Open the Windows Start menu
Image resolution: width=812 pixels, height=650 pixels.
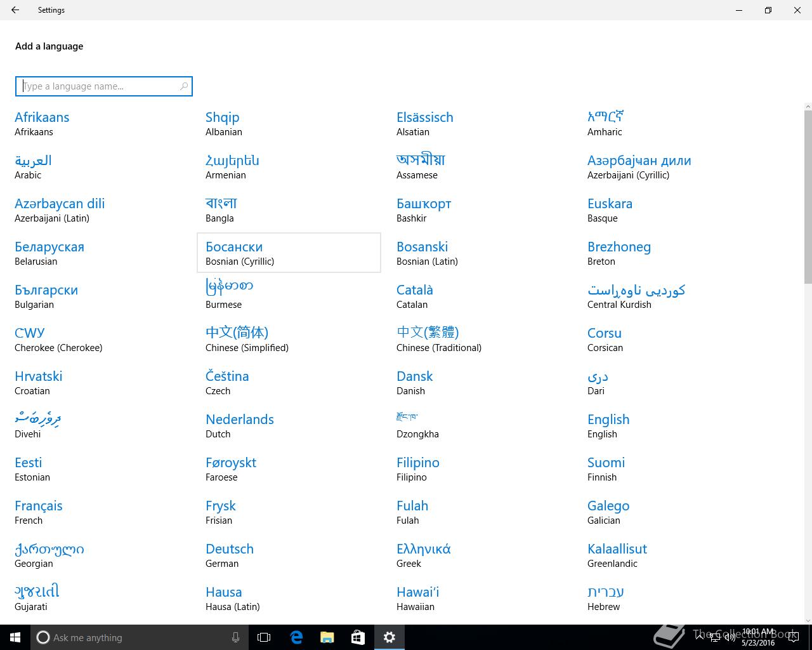(x=15, y=637)
